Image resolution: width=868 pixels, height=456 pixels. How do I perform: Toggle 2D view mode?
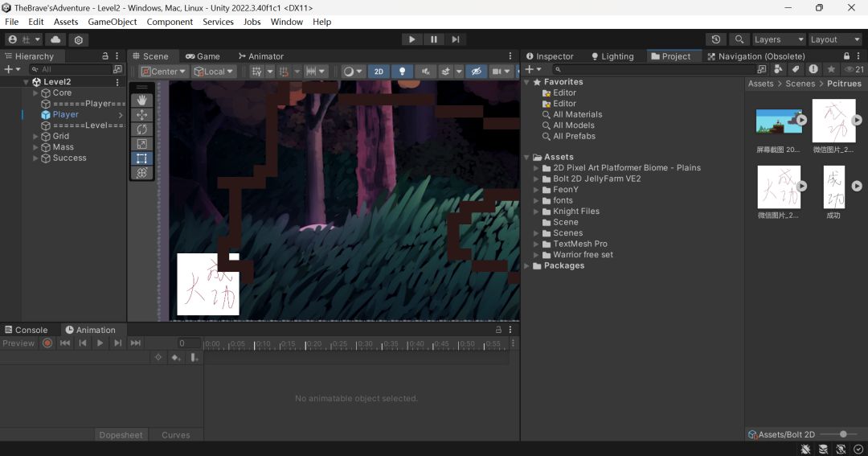pos(379,72)
